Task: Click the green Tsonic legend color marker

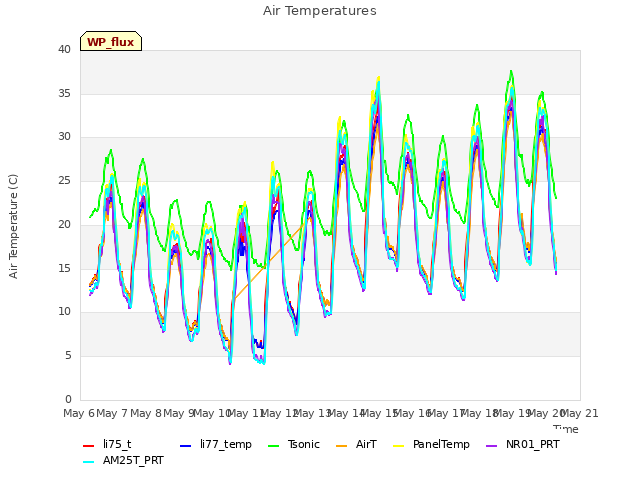Action: (x=273, y=446)
